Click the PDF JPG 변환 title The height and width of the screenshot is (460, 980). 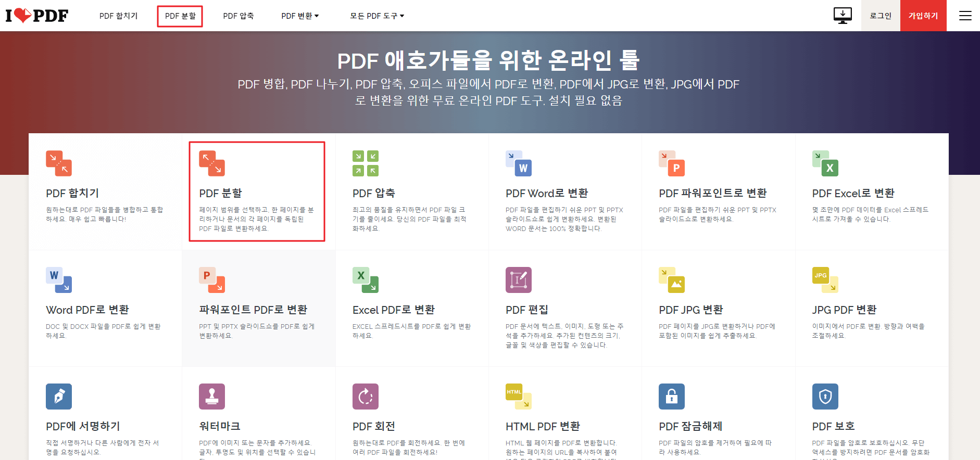tap(691, 310)
